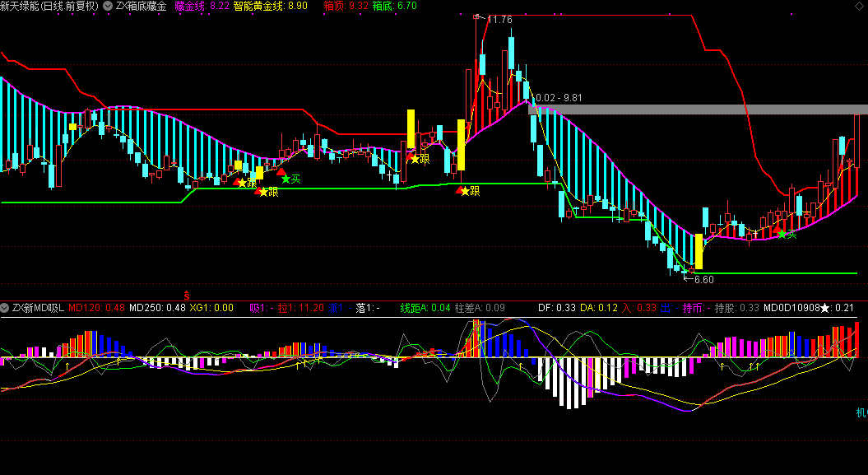This screenshot has width=868, height=475.
Task: Click the 0.02 - 9.81 price label
Action: pyautogui.click(x=559, y=98)
